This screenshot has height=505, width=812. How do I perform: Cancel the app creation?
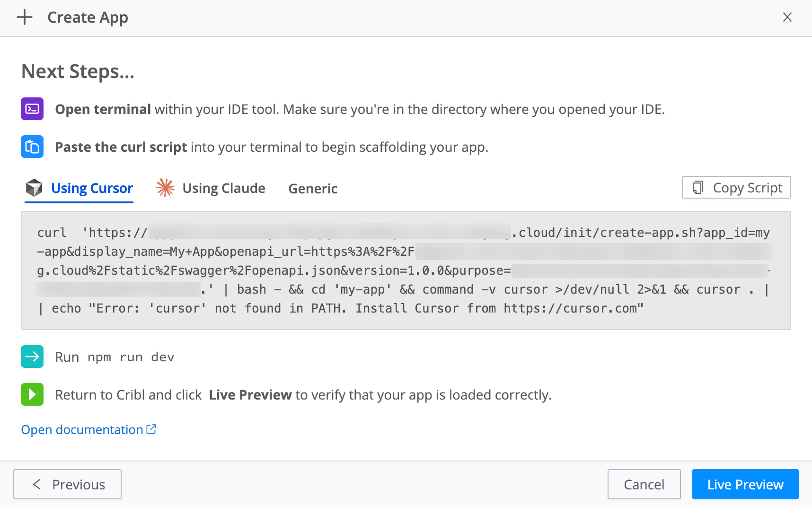pos(644,484)
